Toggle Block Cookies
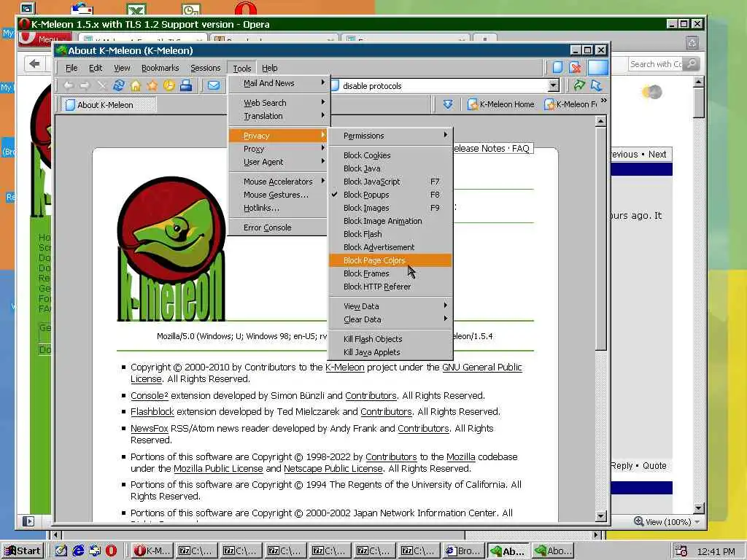 390,155
